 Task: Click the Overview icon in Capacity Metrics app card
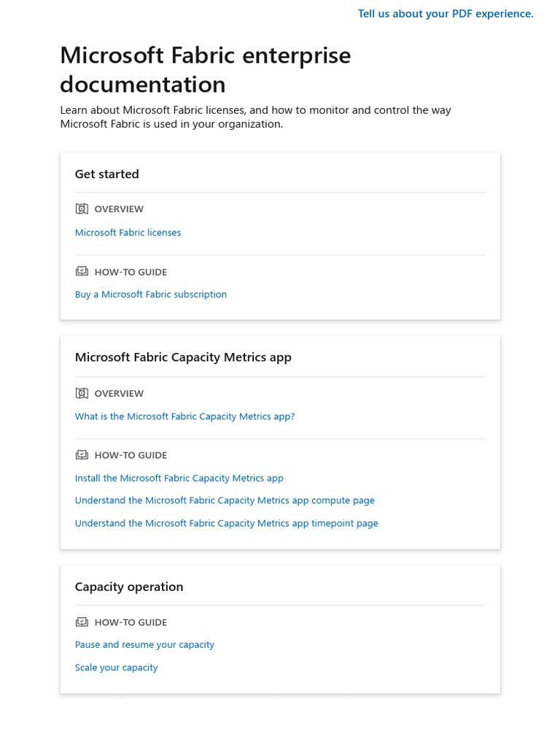(82, 394)
